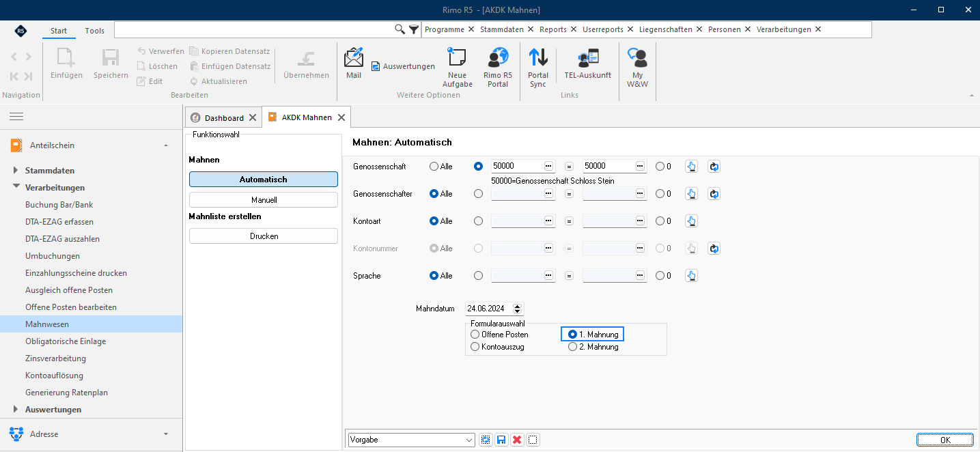
Task: Close the Dashboard tab
Action: point(253,118)
